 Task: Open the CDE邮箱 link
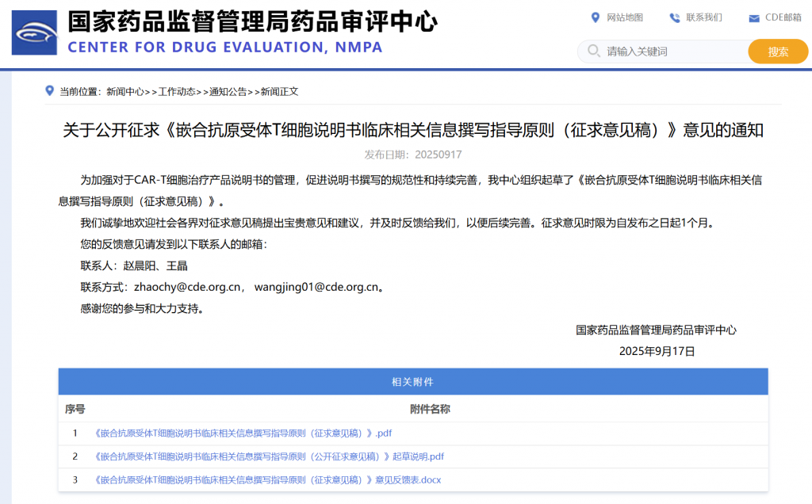pyautogui.click(x=783, y=17)
